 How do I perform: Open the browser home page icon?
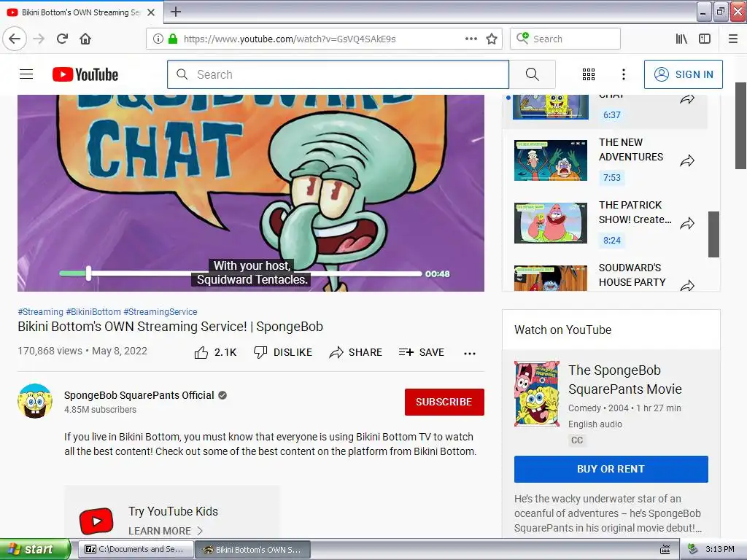coord(85,39)
